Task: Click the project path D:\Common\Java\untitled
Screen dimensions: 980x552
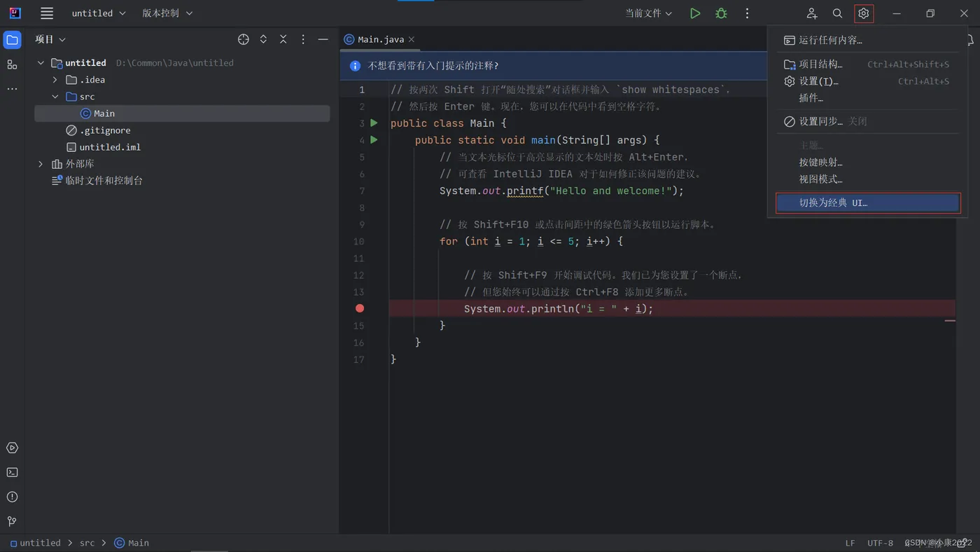Action: click(x=175, y=63)
